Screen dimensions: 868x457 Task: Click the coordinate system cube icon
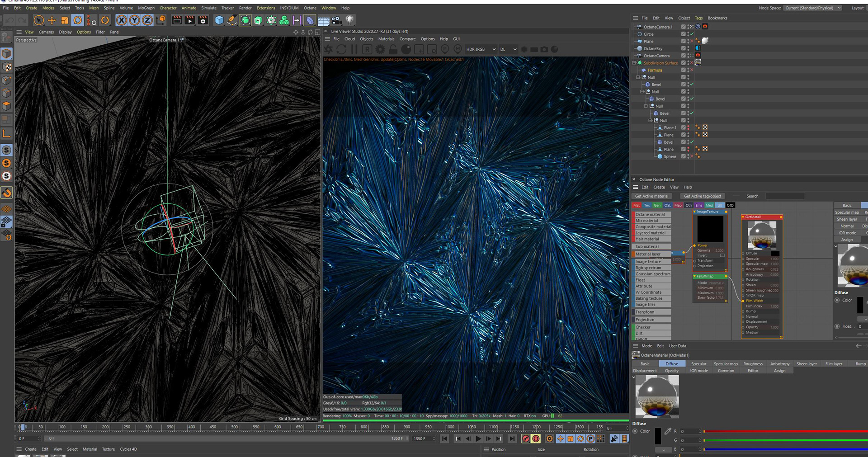(x=160, y=20)
